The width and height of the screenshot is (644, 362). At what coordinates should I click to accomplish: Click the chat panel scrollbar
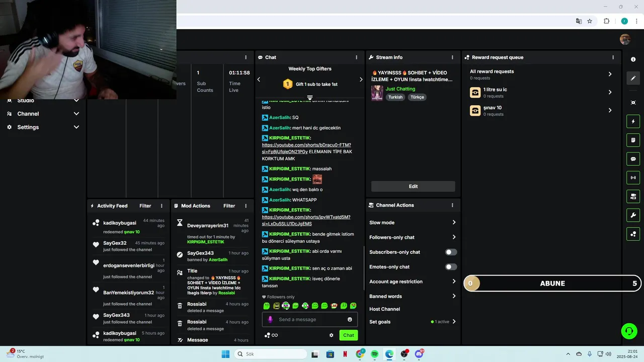click(364, 268)
